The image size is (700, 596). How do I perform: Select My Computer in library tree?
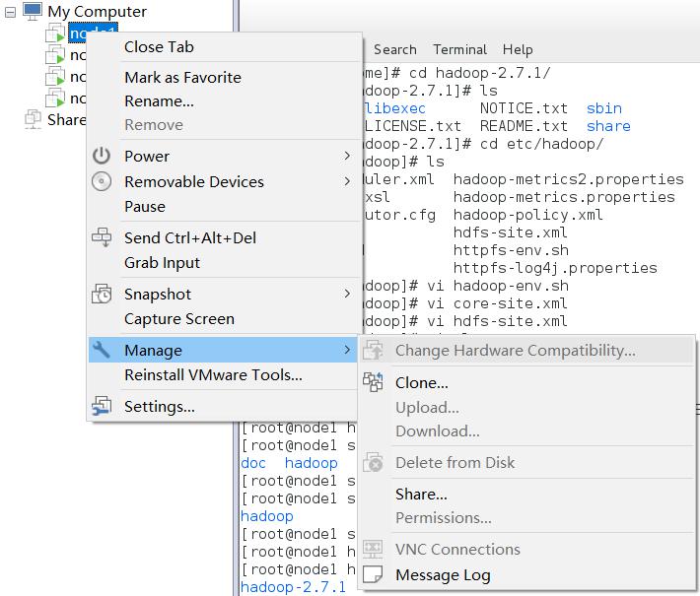pyautogui.click(x=97, y=12)
